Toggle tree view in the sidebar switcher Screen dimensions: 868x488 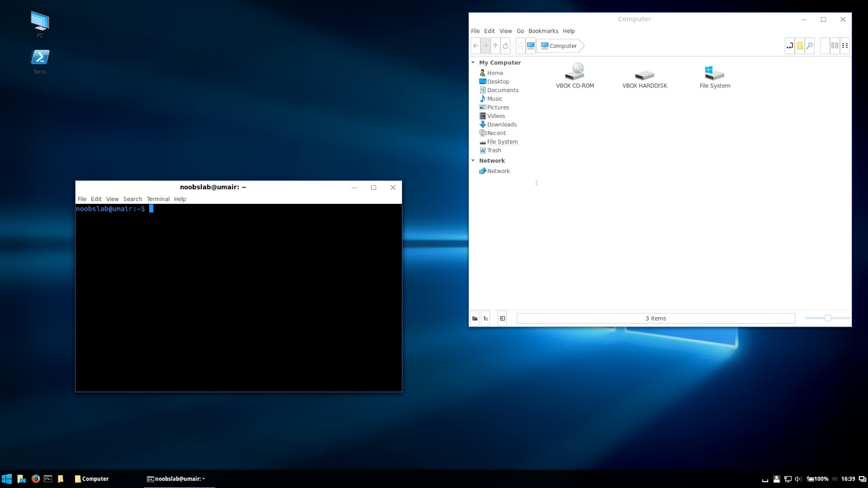486,318
